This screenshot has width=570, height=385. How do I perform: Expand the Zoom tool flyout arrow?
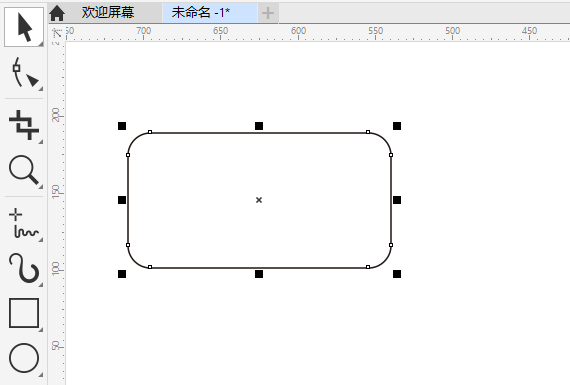coord(40,187)
